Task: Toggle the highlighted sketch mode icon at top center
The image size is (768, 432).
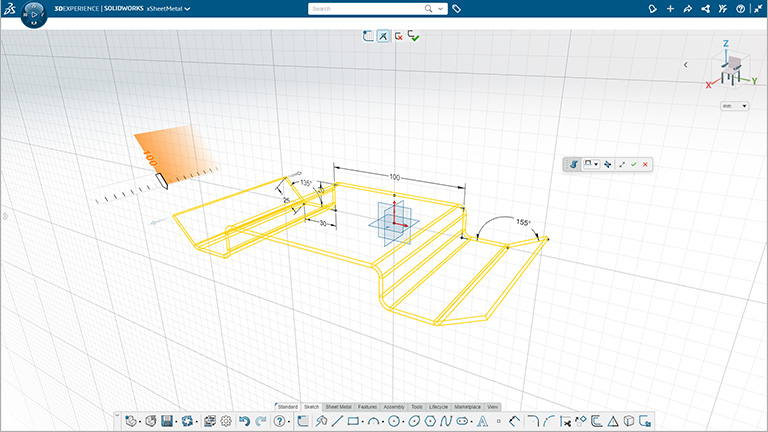Action: pos(383,36)
